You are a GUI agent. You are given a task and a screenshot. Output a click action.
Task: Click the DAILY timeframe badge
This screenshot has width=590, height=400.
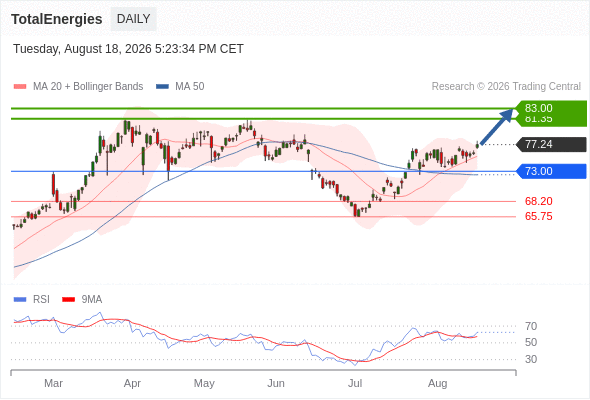[x=133, y=19]
